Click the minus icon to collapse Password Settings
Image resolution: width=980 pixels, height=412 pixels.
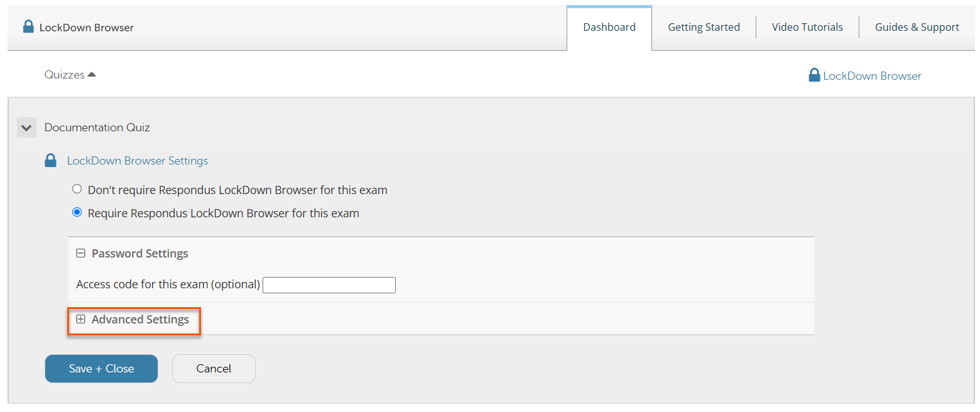[x=80, y=252]
